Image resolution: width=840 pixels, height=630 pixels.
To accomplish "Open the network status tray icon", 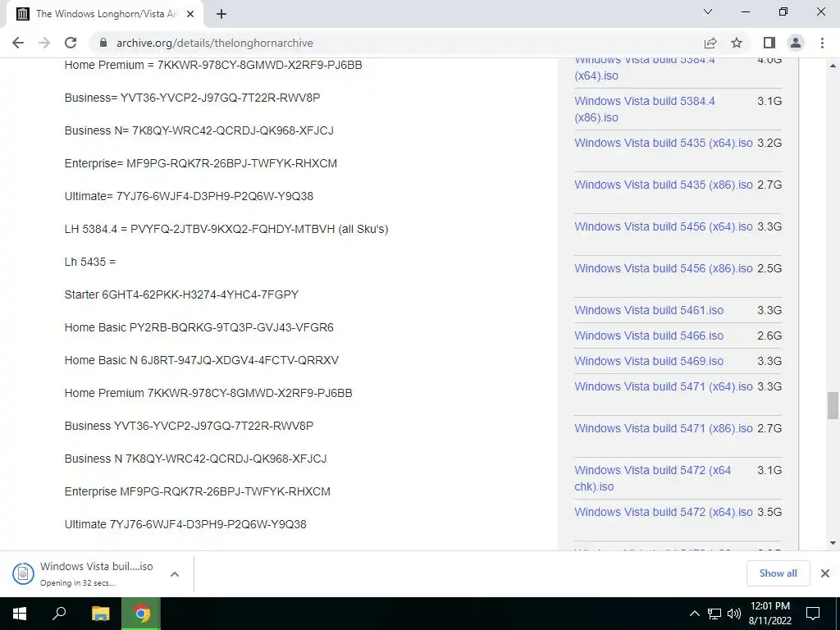I will coord(714,614).
